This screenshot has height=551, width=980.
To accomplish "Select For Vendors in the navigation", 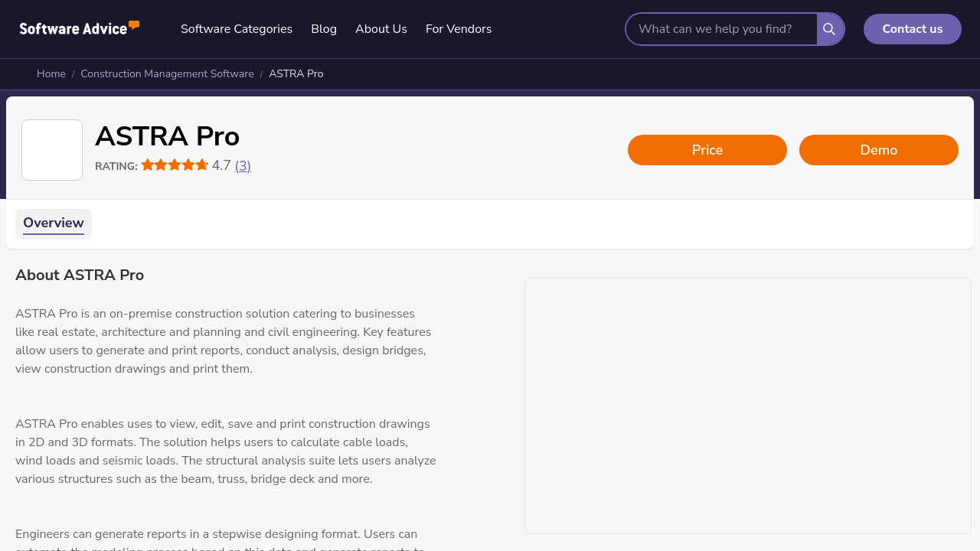I will pyautogui.click(x=459, y=29).
